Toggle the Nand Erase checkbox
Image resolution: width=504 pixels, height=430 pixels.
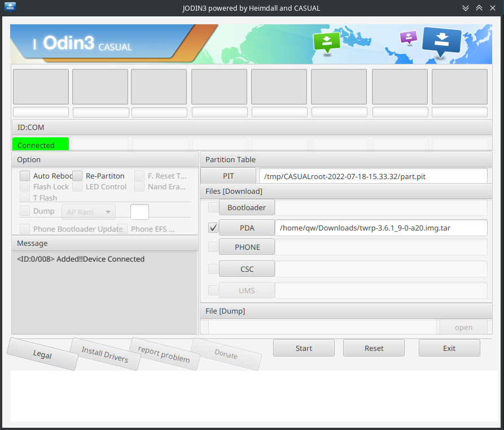point(139,186)
